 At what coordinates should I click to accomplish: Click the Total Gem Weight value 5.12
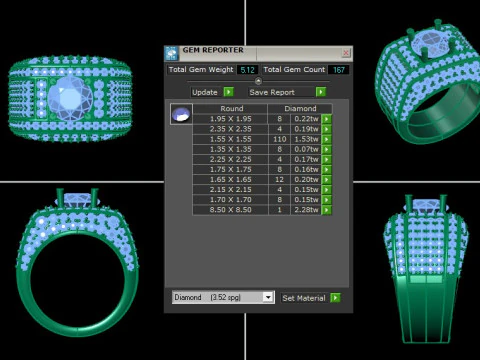click(x=247, y=70)
